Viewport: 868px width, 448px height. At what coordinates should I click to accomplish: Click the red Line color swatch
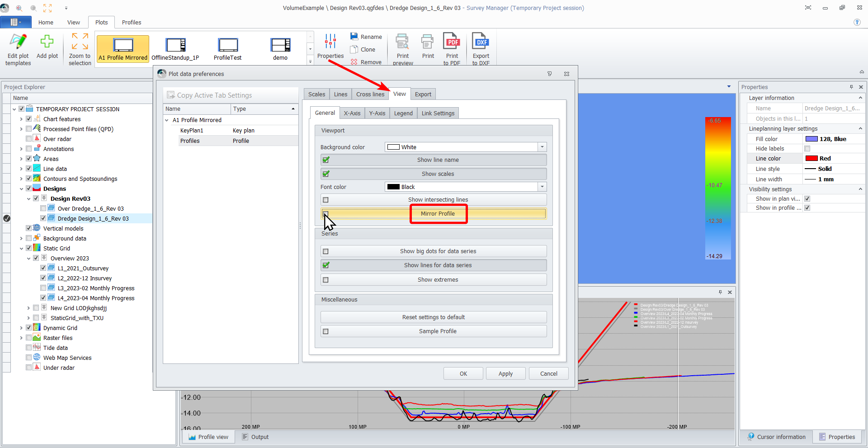(811, 159)
